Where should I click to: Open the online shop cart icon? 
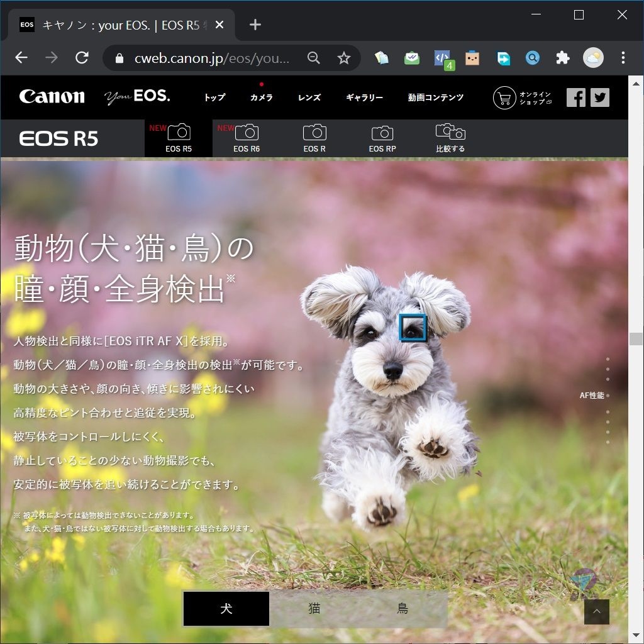pyautogui.click(x=504, y=97)
